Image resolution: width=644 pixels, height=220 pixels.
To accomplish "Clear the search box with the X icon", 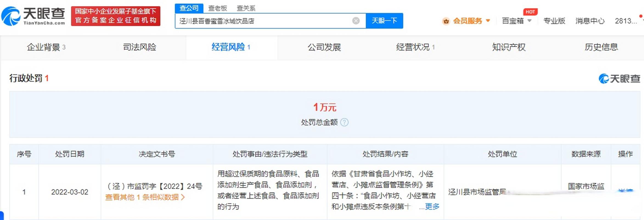I will [356, 21].
